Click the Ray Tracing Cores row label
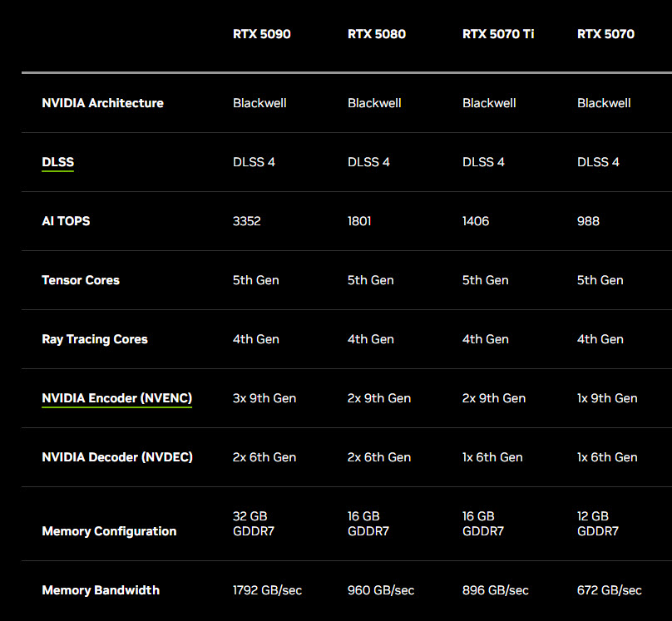The image size is (672, 621). 94,339
